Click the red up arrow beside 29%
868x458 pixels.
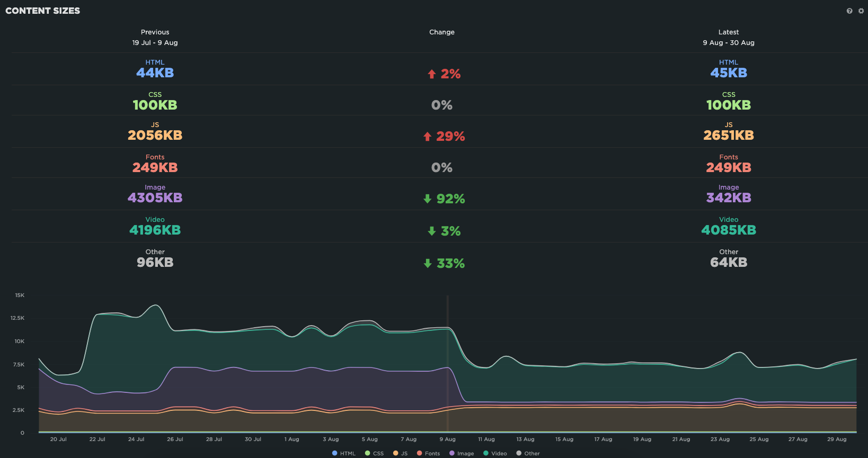[427, 137]
